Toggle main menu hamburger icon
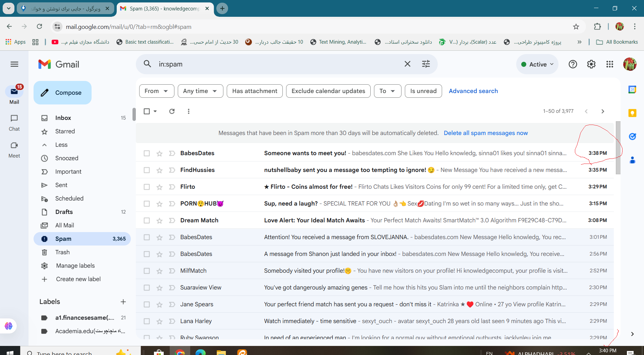This screenshot has width=644, height=355. click(14, 64)
